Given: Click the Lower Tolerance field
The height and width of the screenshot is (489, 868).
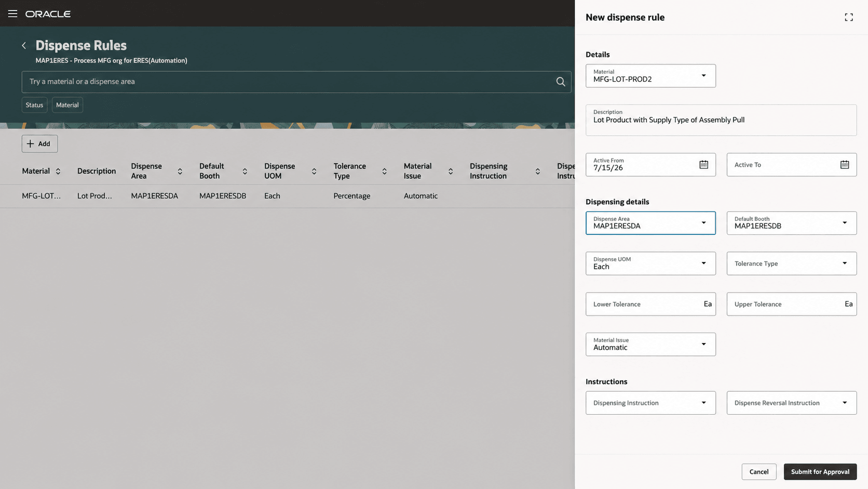Looking at the screenshot, I should coord(650,304).
